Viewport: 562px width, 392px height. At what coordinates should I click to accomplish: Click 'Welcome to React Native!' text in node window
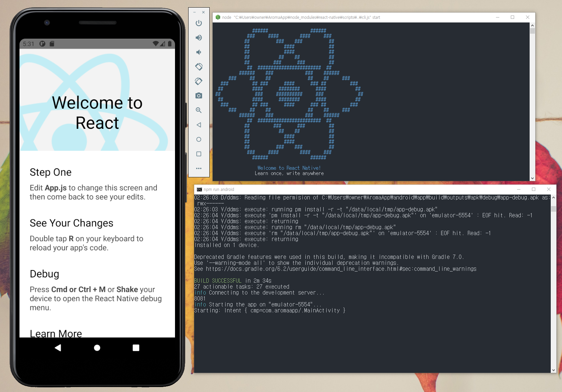pos(289,168)
